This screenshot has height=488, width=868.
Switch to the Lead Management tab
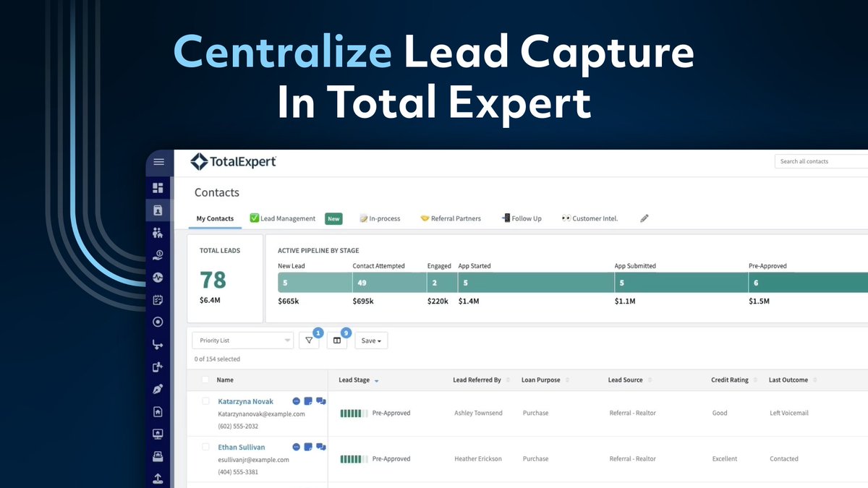283,218
